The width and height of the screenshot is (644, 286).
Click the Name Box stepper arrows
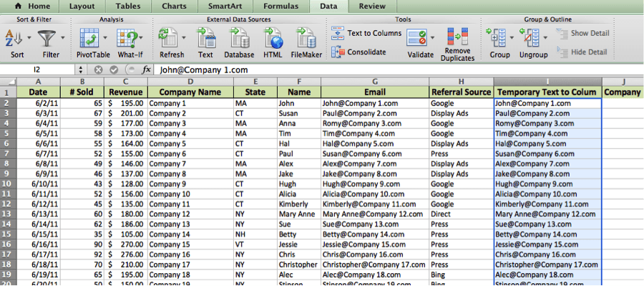tap(81, 70)
